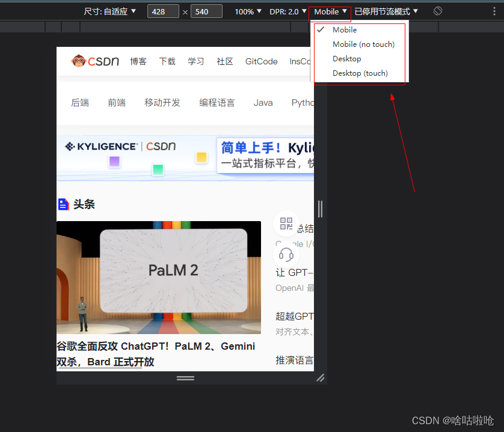504x432 pixels.
Task: Click the CSDN monkey logo
Action: (95, 61)
